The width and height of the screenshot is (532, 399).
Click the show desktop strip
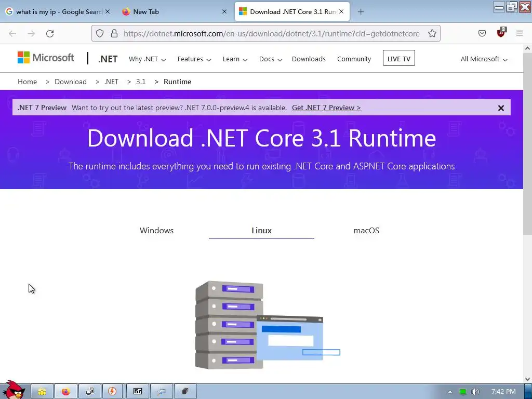click(x=528, y=392)
